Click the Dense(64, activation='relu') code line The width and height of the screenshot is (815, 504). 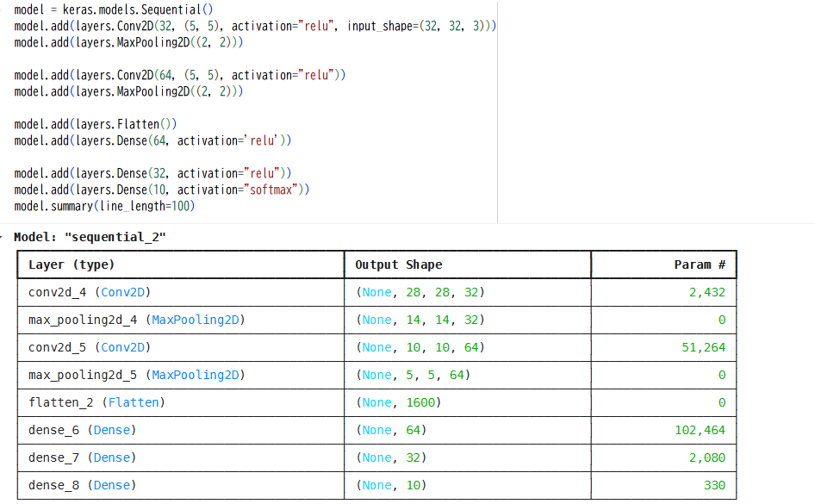pos(152,140)
